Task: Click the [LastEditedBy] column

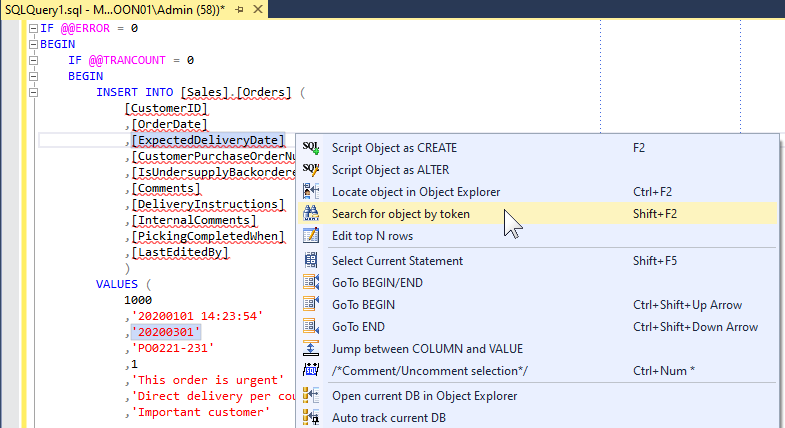Action: pyautogui.click(x=180, y=252)
